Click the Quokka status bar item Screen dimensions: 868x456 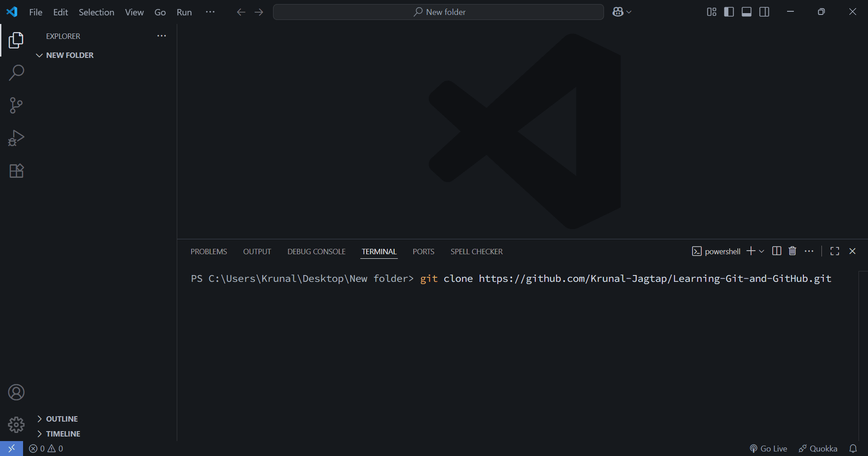818,449
